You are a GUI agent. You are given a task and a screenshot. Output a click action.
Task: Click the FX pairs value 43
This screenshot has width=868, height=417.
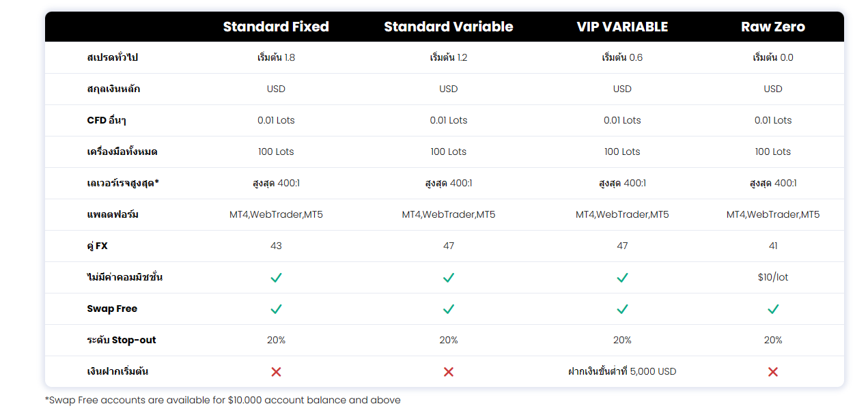tap(276, 246)
